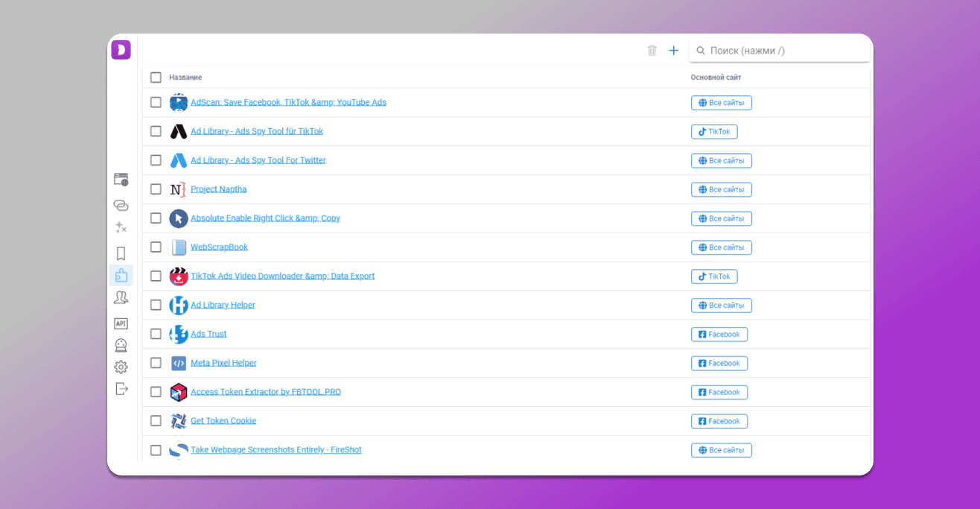
Task: Click the Get Token Cookie icon
Action: 178,421
